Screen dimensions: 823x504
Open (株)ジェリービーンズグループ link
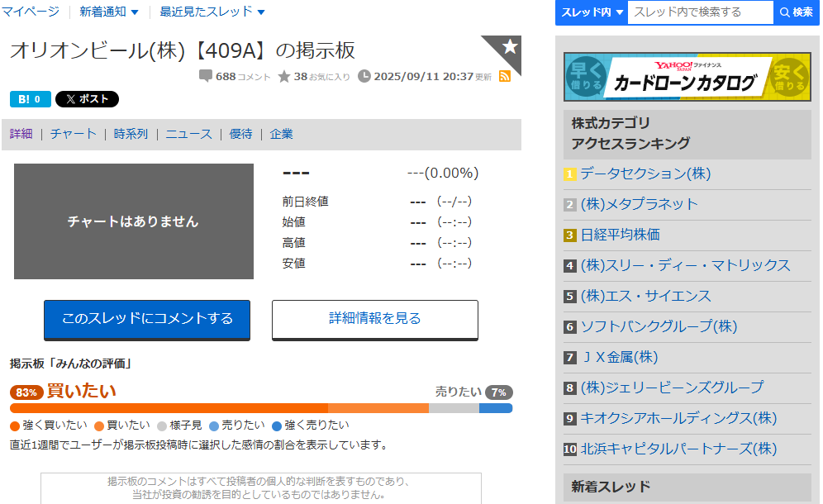[673, 388]
